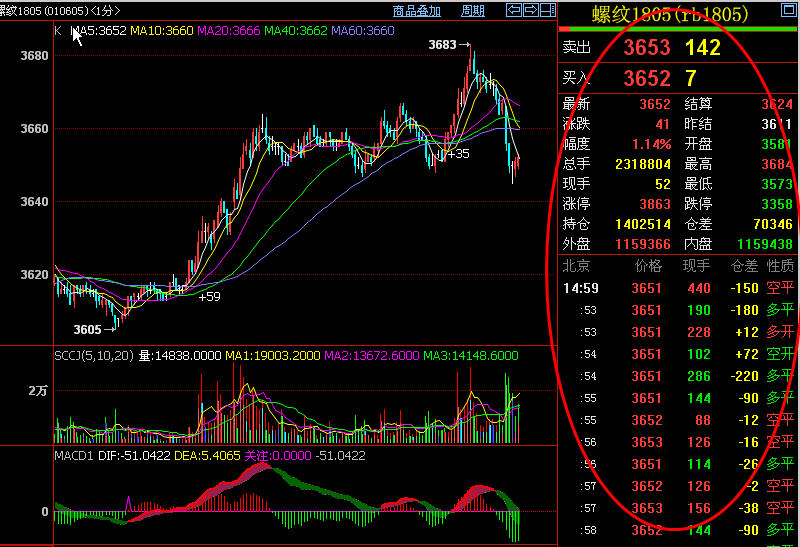800x547 pixels.
Task: Click the 3683 high price marker on chart
Action: tap(442, 45)
